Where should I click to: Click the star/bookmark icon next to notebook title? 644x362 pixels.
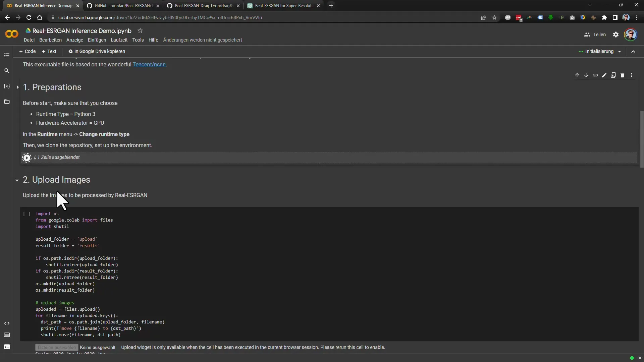pyautogui.click(x=140, y=31)
